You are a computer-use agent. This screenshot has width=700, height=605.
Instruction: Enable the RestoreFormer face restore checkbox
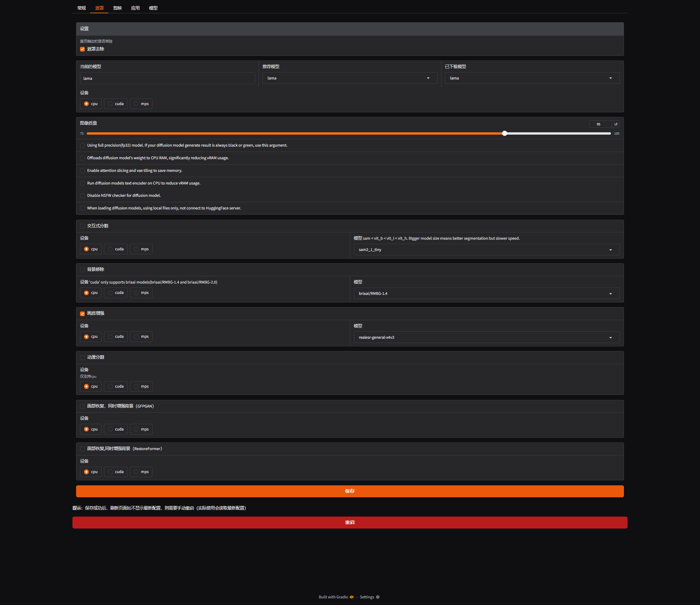82,449
